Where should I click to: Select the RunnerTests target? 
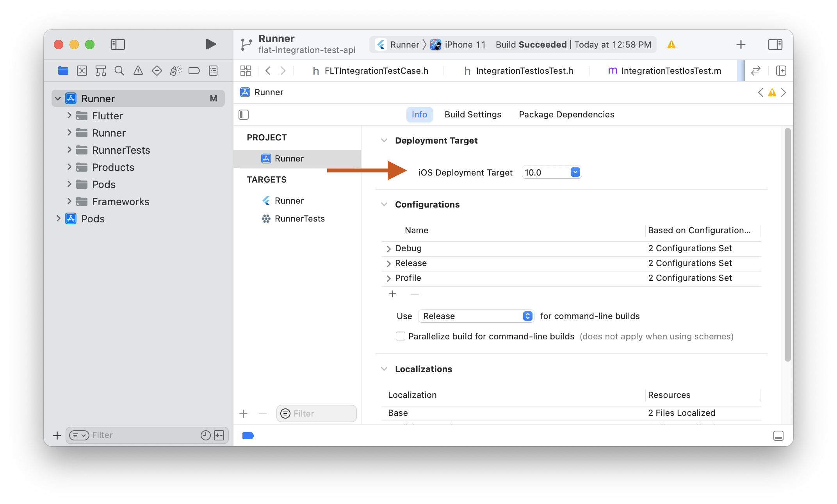click(x=299, y=218)
